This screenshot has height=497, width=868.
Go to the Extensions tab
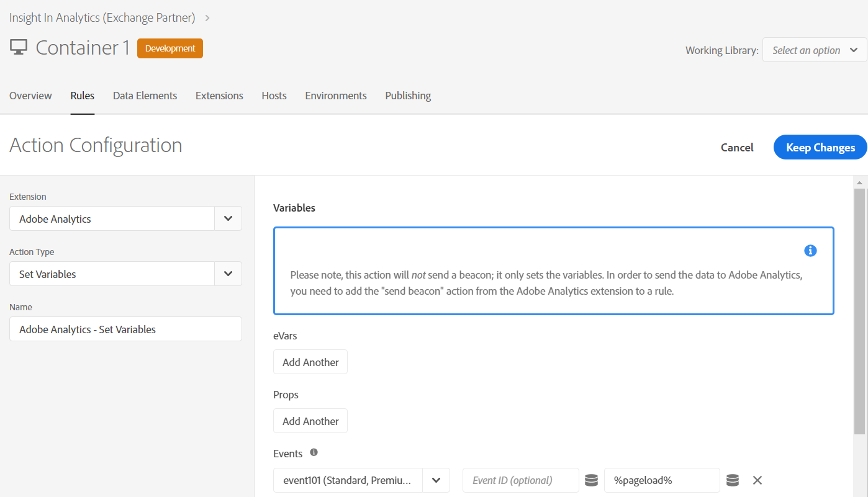(x=219, y=96)
